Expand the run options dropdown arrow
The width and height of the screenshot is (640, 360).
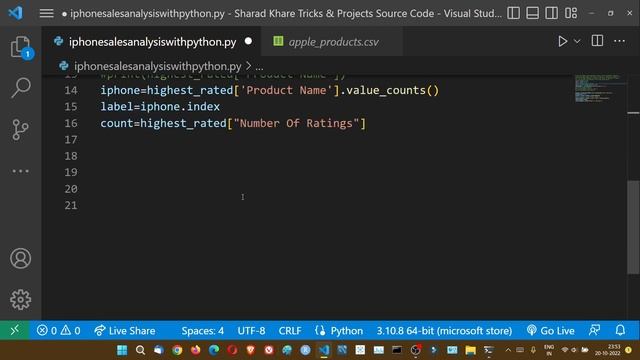tap(577, 41)
